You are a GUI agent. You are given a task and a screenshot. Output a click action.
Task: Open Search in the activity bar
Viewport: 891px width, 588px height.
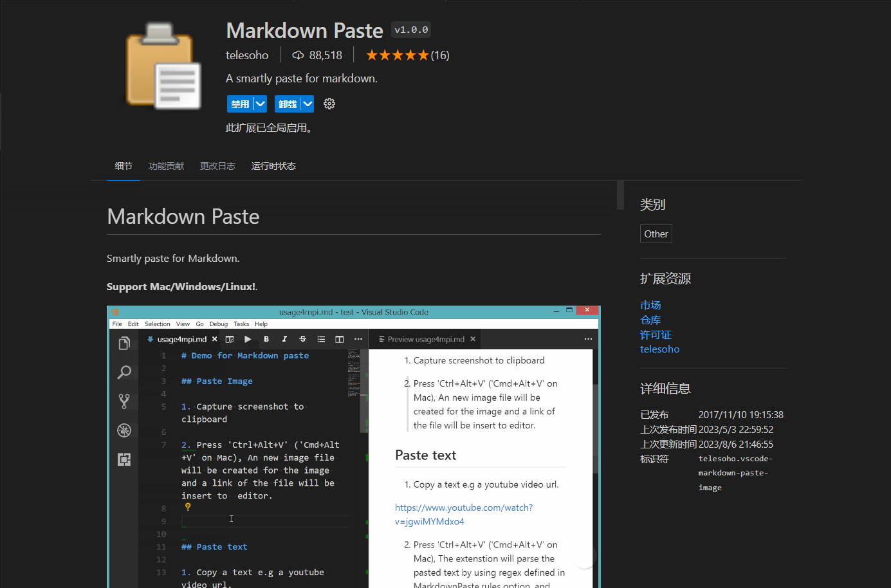tap(124, 372)
